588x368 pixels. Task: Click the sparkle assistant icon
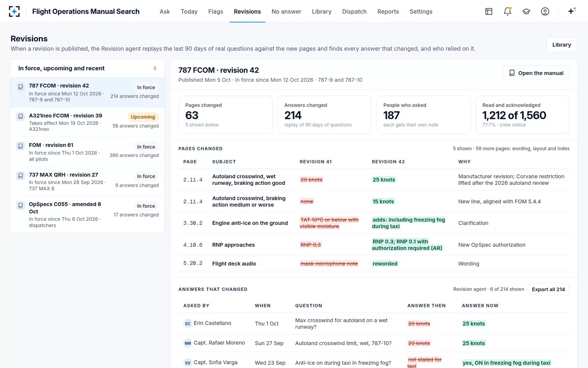coord(572,11)
